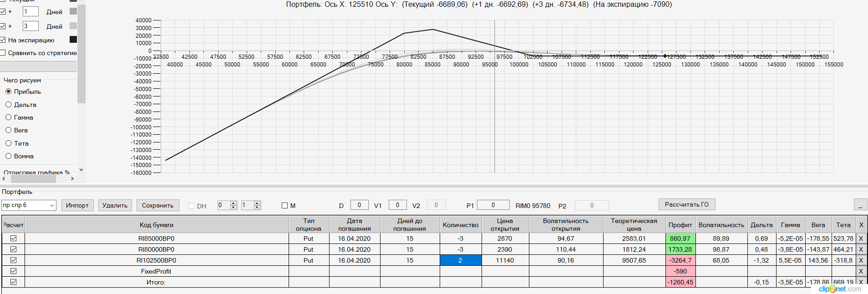The image size is (868, 294).
Task: Enable the DH checkbox
Action: (191, 206)
